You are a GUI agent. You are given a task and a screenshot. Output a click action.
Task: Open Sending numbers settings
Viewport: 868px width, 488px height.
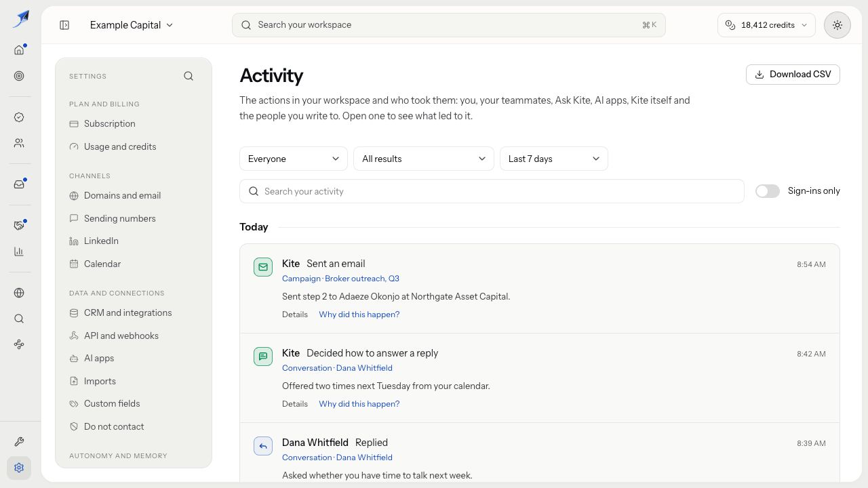tap(134, 218)
